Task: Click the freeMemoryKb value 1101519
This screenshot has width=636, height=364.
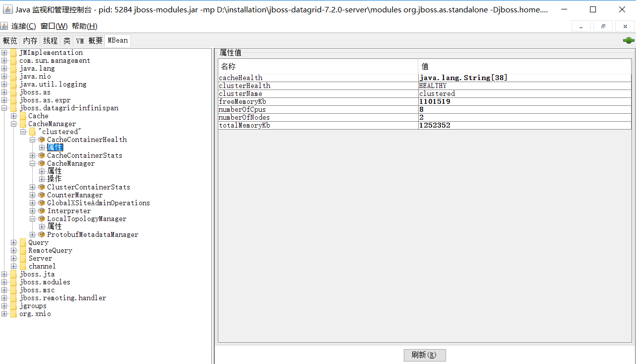Action: point(525,102)
